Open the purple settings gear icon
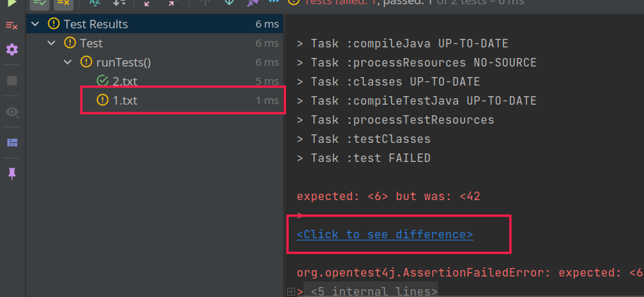Viewport: 644px width, 297px height. [12, 49]
